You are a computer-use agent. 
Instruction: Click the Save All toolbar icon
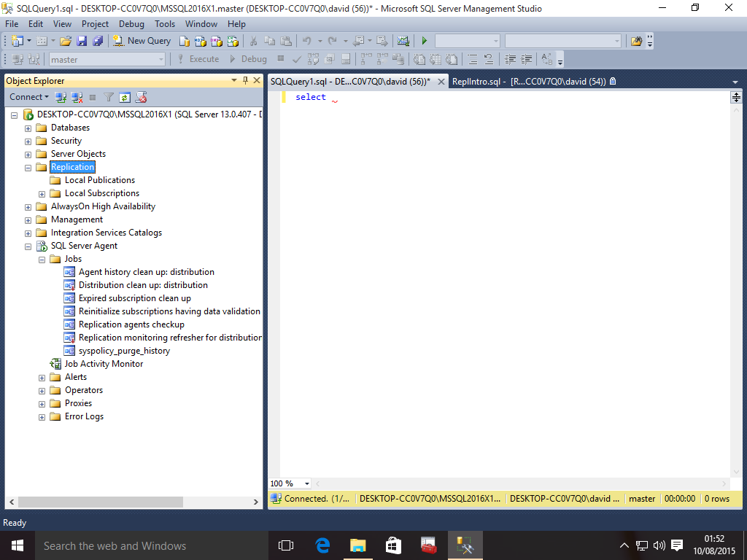click(97, 41)
